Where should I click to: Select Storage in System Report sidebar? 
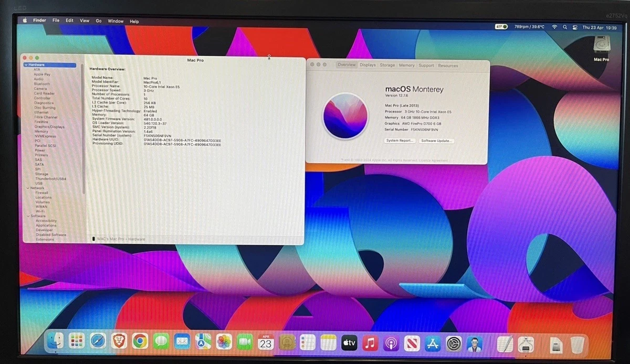41,174
